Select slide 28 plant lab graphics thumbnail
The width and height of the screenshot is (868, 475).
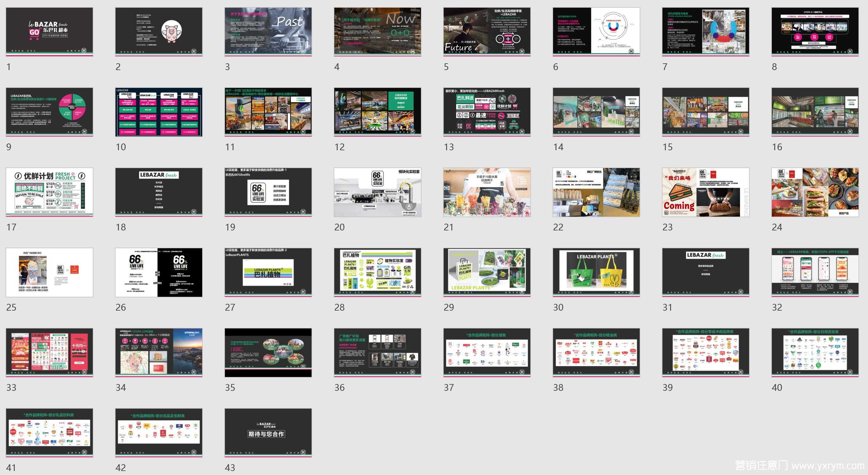tap(377, 272)
